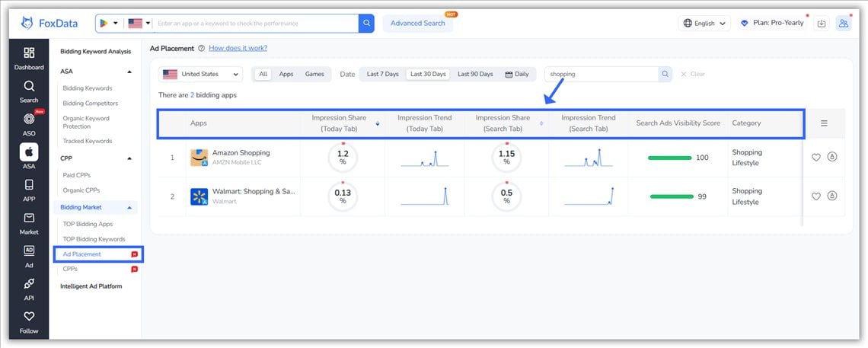The width and height of the screenshot is (868, 348).
Task: Open Bidding Keyword Analysis
Action: tap(96, 52)
